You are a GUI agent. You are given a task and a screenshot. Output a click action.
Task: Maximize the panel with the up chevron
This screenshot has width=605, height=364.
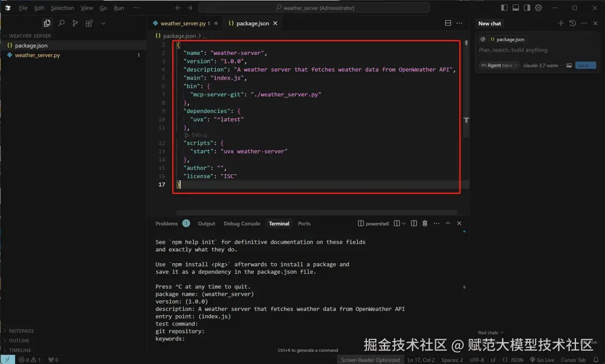pyautogui.click(x=448, y=223)
